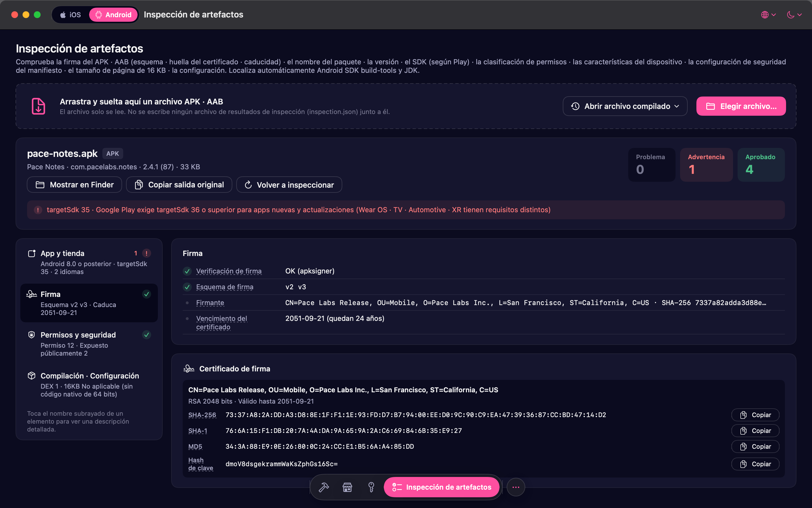Click Volver a inspeccionar button
This screenshot has width=812, height=508.
(x=289, y=185)
